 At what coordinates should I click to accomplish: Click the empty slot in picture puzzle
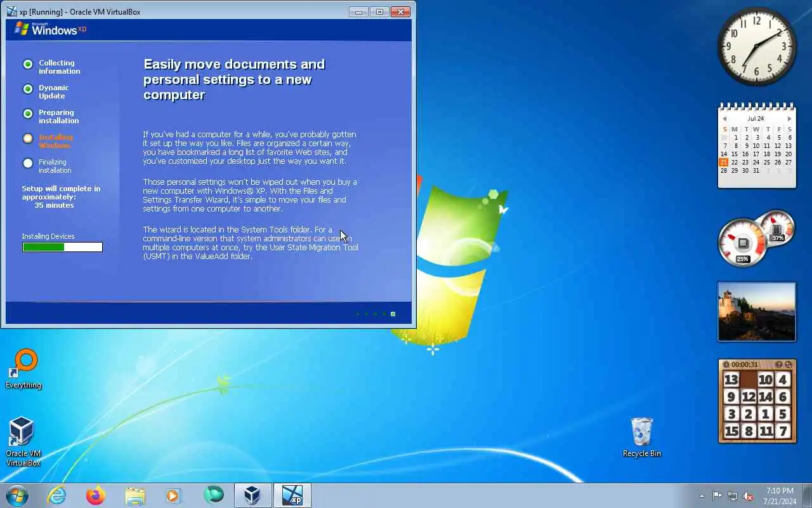click(749, 380)
